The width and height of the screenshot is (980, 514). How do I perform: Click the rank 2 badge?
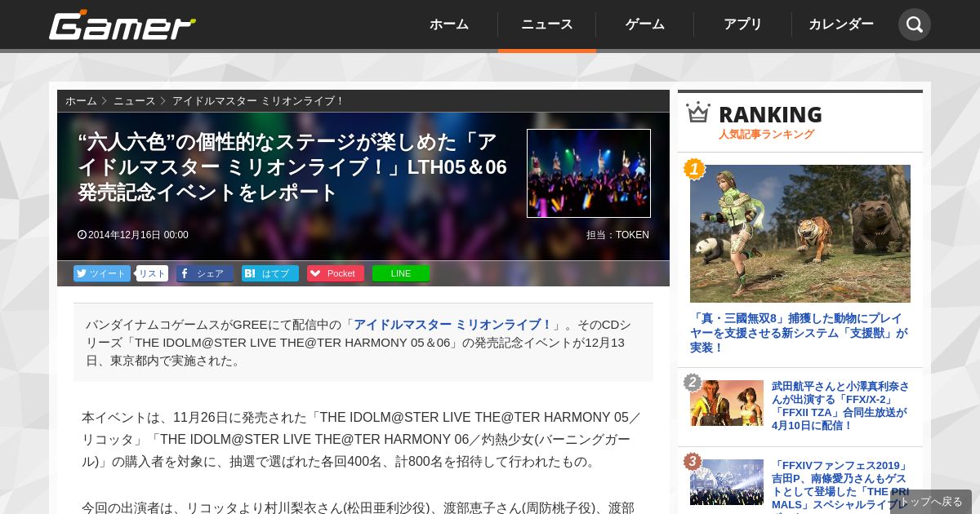pos(693,383)
